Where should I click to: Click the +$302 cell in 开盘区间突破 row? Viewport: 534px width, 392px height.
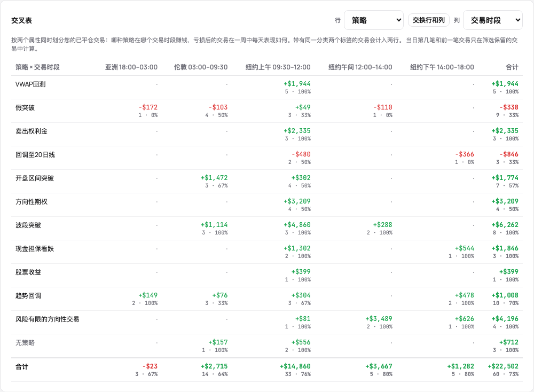[301, 178]
